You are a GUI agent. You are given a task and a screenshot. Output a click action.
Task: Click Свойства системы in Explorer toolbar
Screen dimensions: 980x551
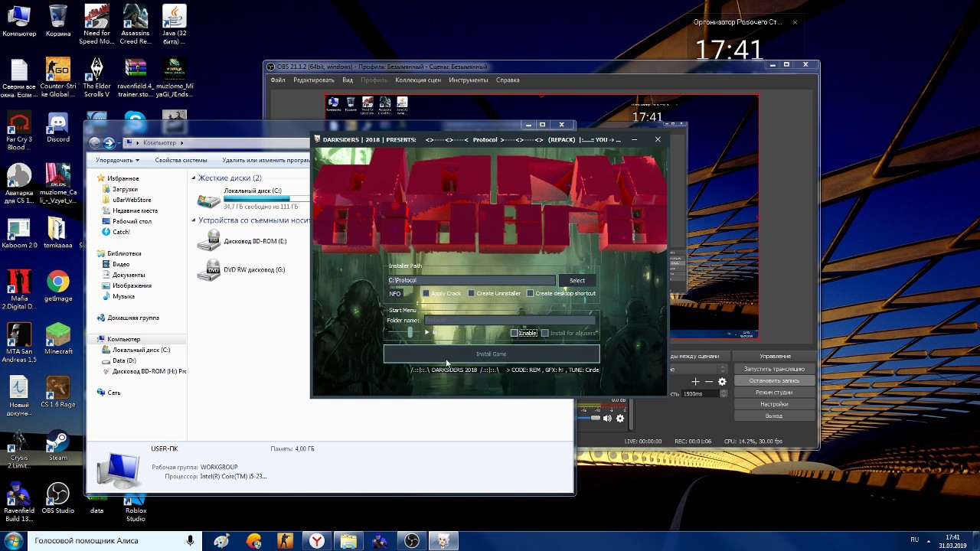(181, 160)
